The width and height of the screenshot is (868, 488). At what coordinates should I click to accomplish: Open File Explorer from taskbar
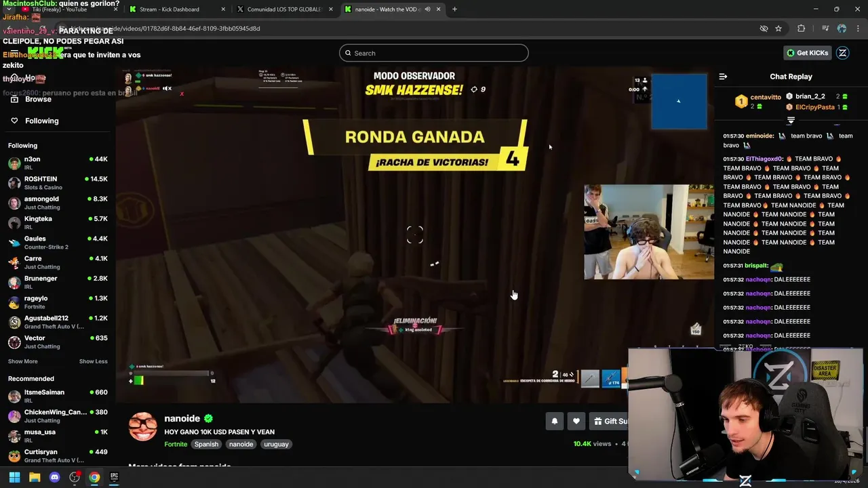click(35, 477)
